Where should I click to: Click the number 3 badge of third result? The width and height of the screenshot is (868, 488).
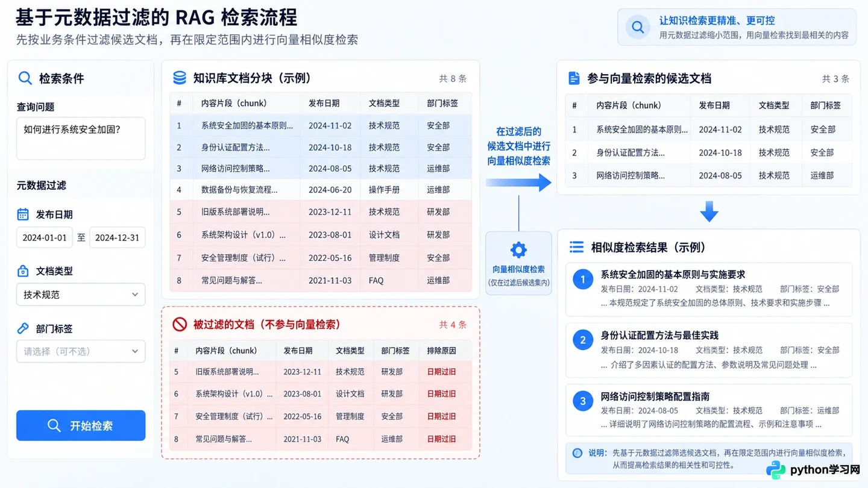pos(583,401)
